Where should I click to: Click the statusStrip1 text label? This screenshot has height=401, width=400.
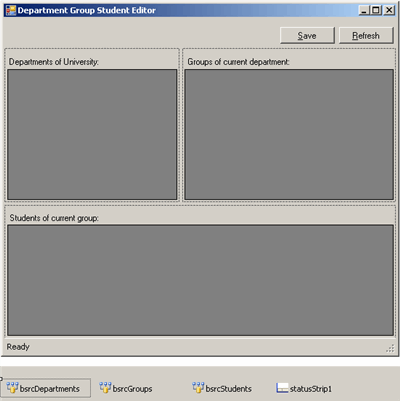point(311,389)
